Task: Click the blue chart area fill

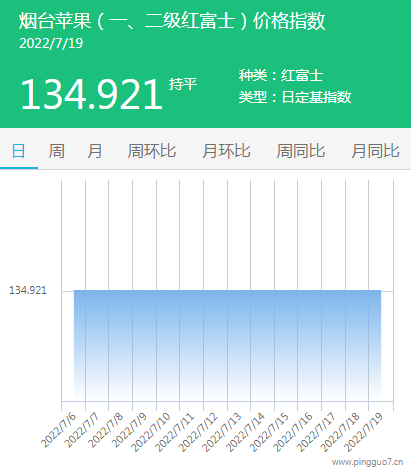Action: pyautogui.click(x=227, y=345)
